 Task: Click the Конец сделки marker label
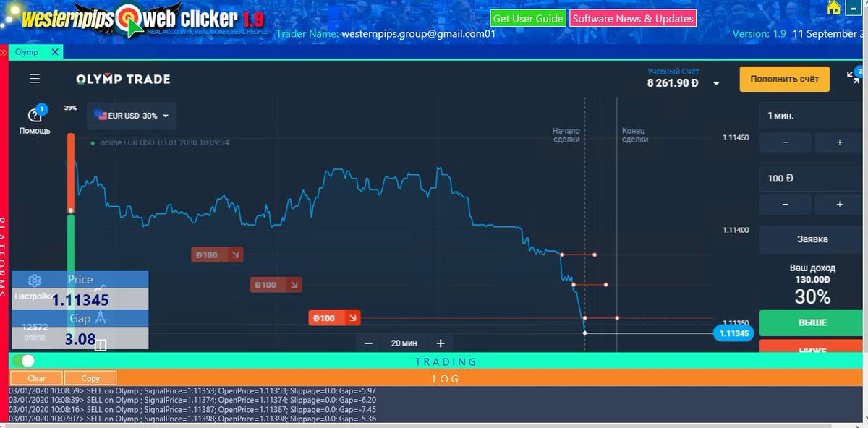(x=635, y=135)
